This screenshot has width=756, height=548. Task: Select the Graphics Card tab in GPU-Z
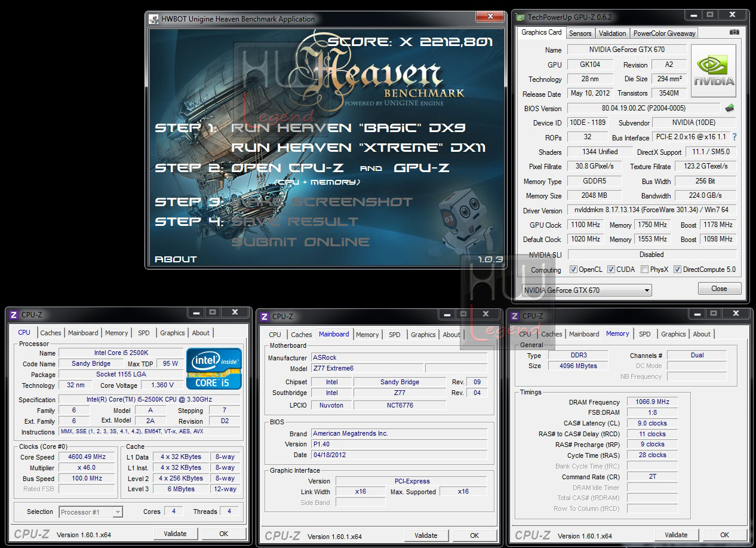point(541,32)
